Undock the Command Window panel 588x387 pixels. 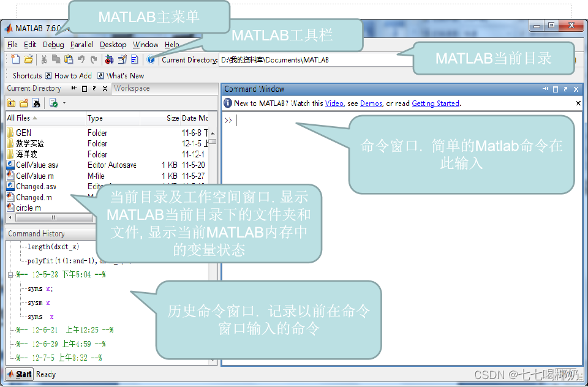coord(565,89)
